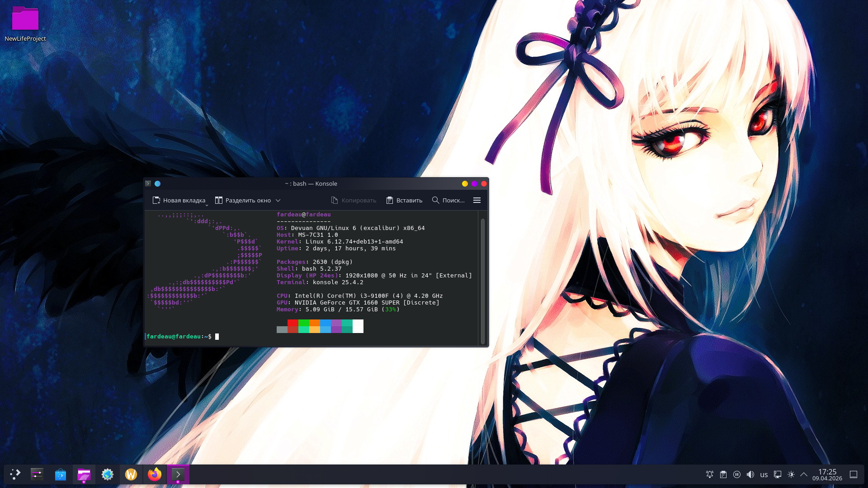Expand the Split window dropdown arrow

pos(278,201)
